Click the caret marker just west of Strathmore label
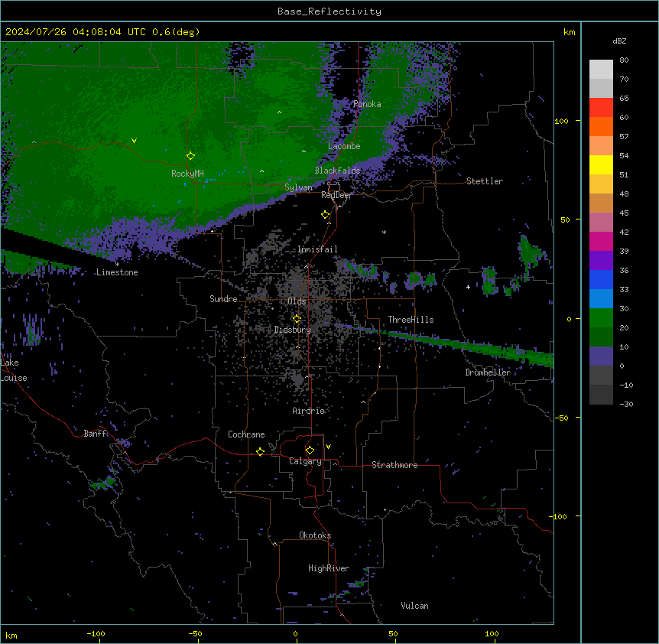This screenshot has width=659, height=644. point(336,463)
